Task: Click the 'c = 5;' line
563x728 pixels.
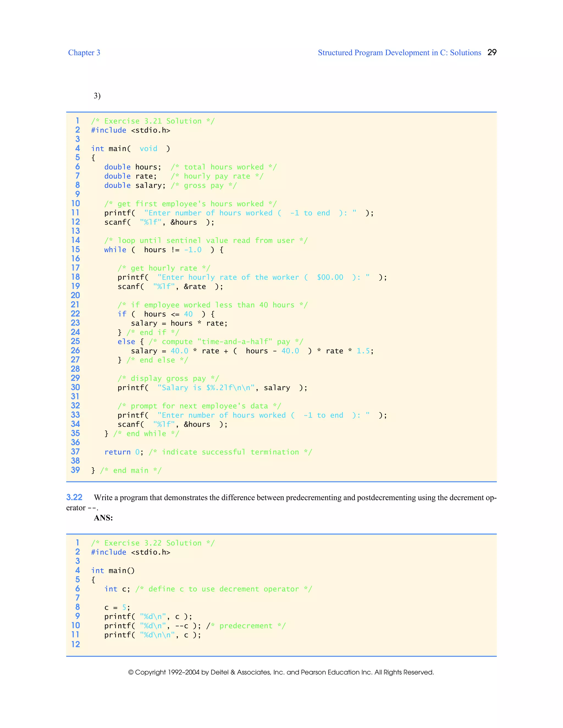Action: [117, 607]
